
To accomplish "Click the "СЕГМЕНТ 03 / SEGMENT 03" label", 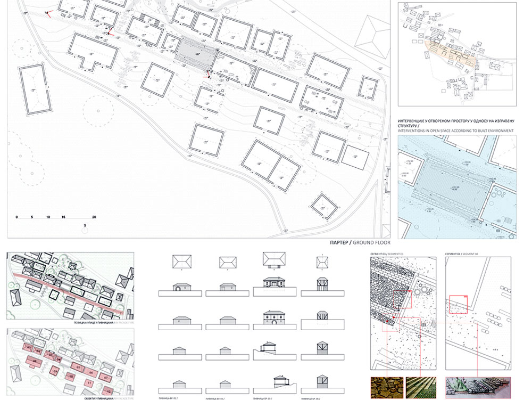I will click(x=386, y=254).
